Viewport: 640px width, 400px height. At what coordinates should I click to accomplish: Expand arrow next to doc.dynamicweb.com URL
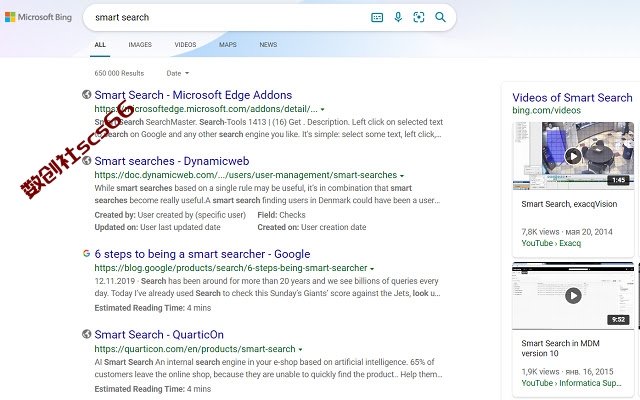402,176
